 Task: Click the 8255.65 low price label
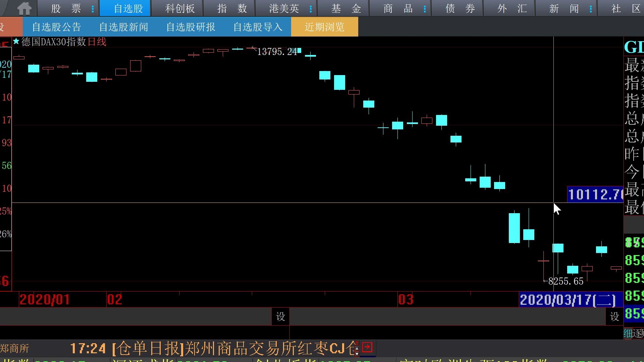566,281
